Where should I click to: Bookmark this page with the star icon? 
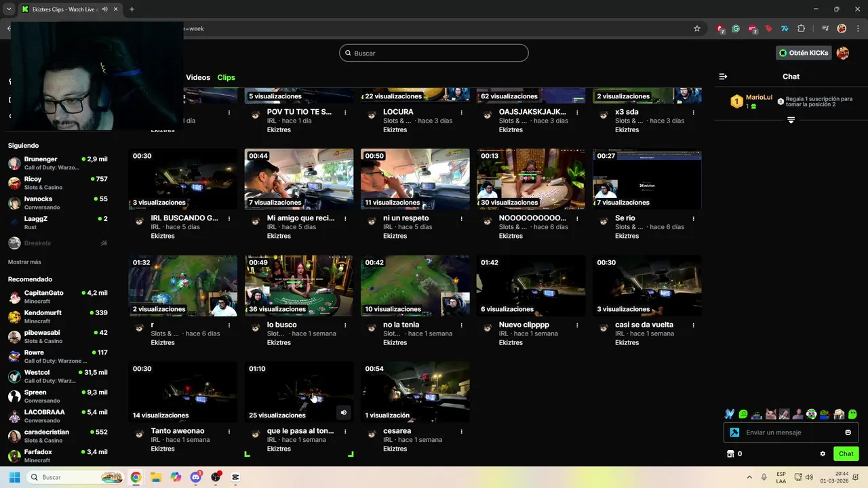point(696,28)
